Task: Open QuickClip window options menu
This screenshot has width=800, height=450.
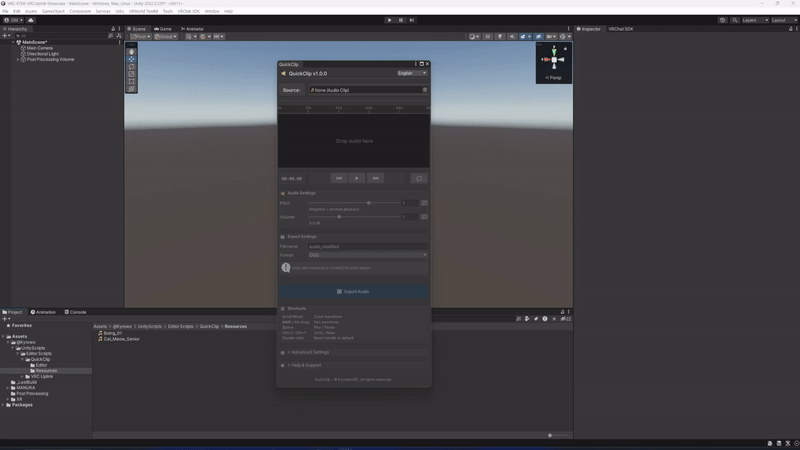Action: coord(415,64)
